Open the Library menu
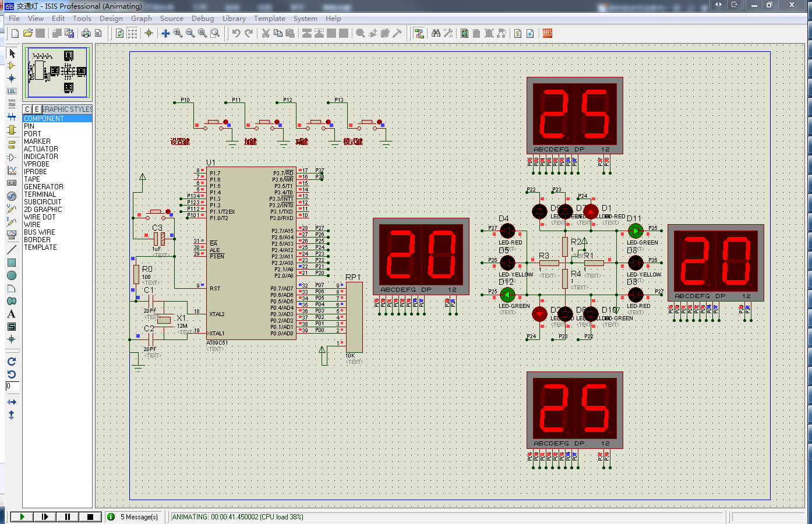This screenshot has width=812, height=524. point(234,19)
